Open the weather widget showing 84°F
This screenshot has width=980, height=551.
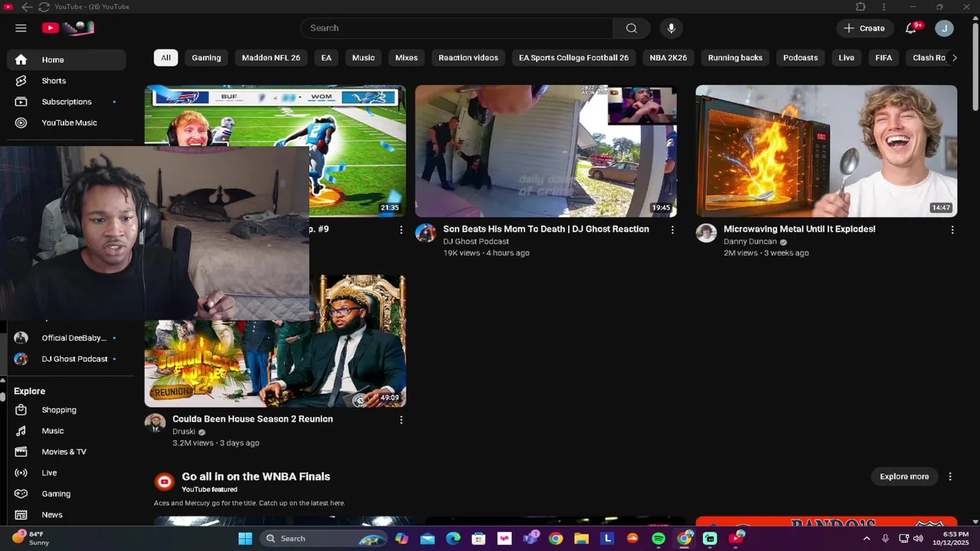(x=29, y=538)
